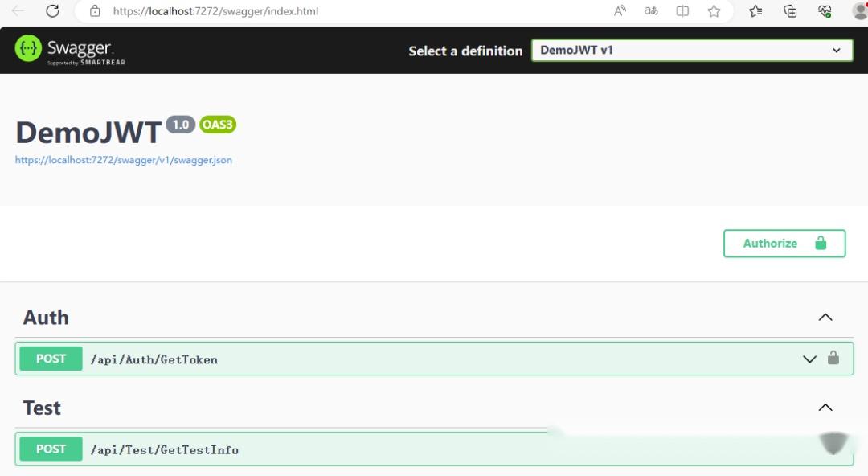Open the swagger.json link

[x=124, y=160]
